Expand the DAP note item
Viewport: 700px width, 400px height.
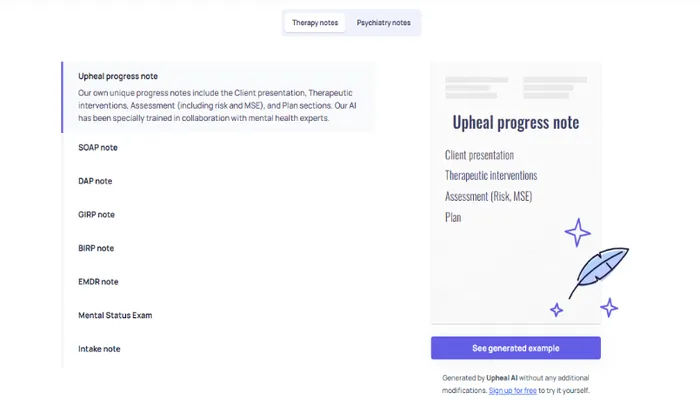(x=95, y=181)
